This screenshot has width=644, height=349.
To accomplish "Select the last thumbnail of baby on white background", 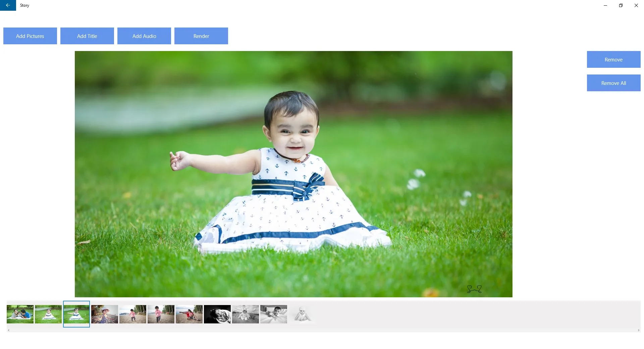I will tap(302, 314).
